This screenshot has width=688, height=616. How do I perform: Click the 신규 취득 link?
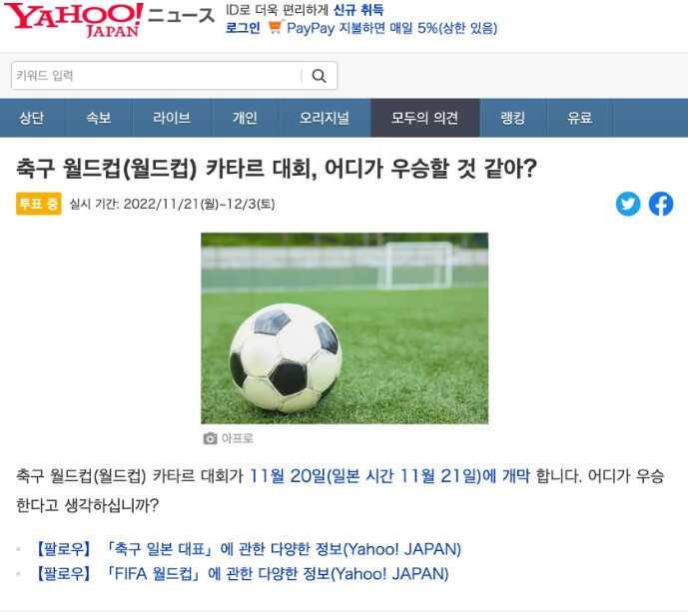tap(358, 10)
